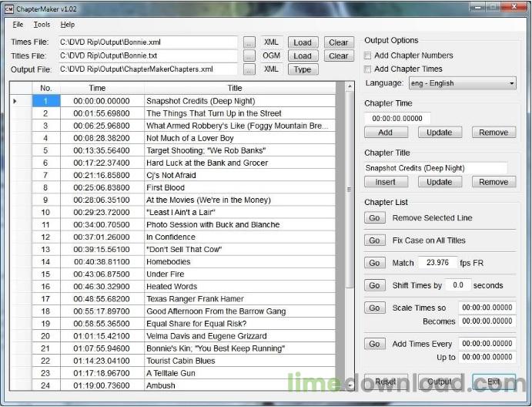Click the Chapter Time input field
532x407 pixels.
(x=397, y=119)
